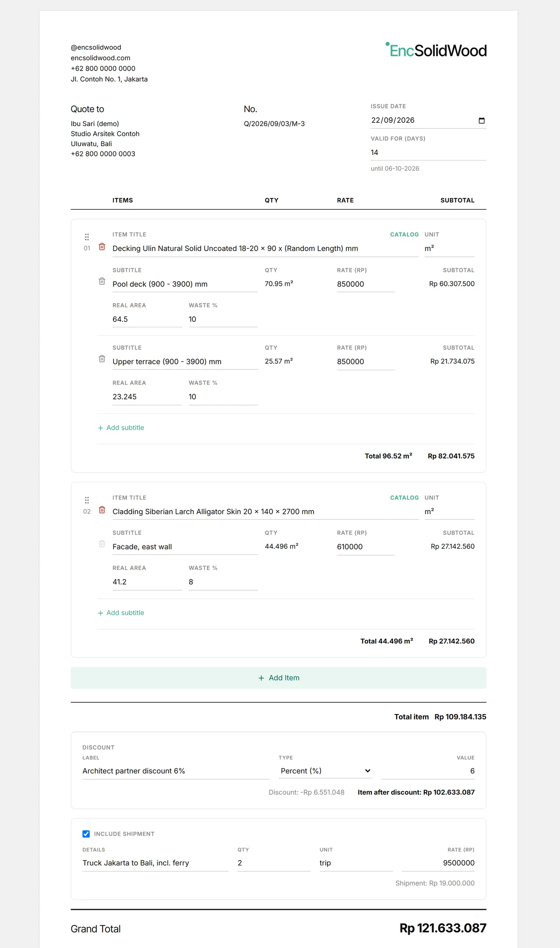Edit the shipment unit field trip
This screenshot has height=948, width=560.
pos(356,863)
